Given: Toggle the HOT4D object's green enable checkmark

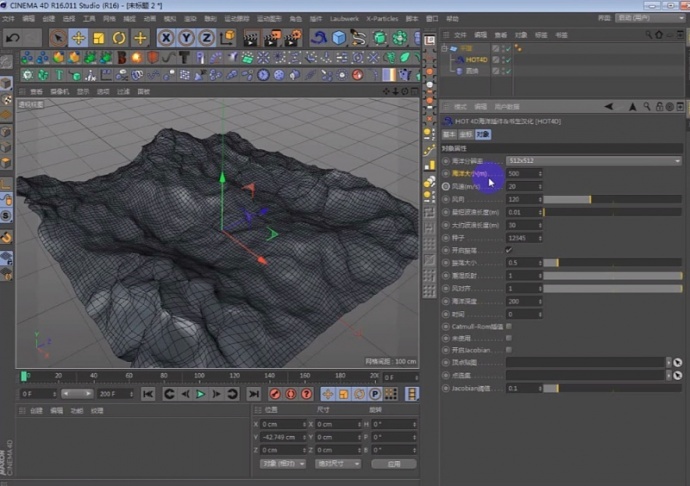Looking at the screenshot, I should (507, 60).
